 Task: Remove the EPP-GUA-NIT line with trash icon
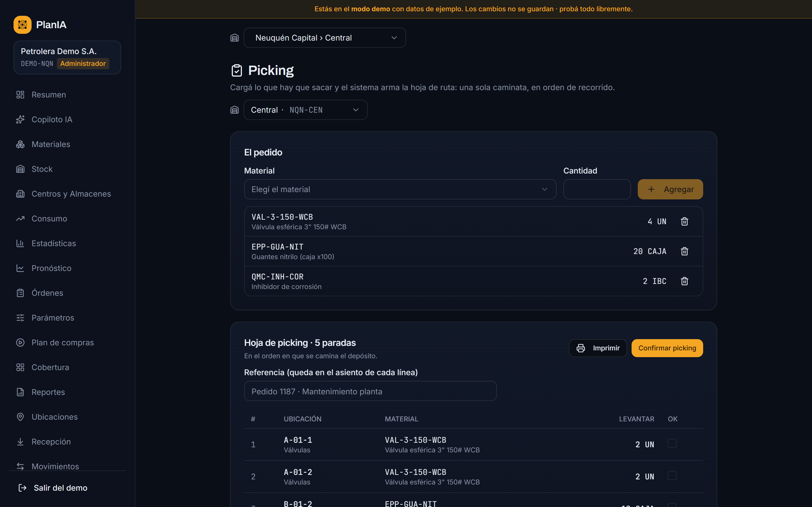(x=684, y=251)
